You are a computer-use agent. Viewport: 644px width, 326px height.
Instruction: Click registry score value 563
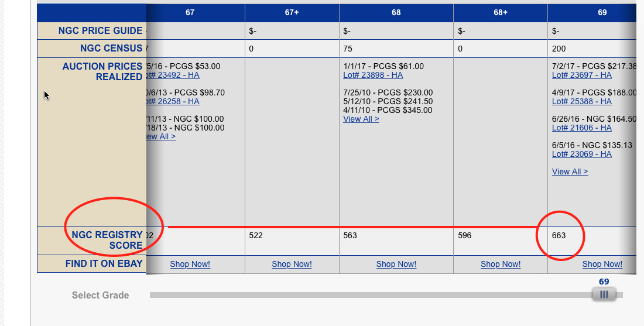pos(350,235)
